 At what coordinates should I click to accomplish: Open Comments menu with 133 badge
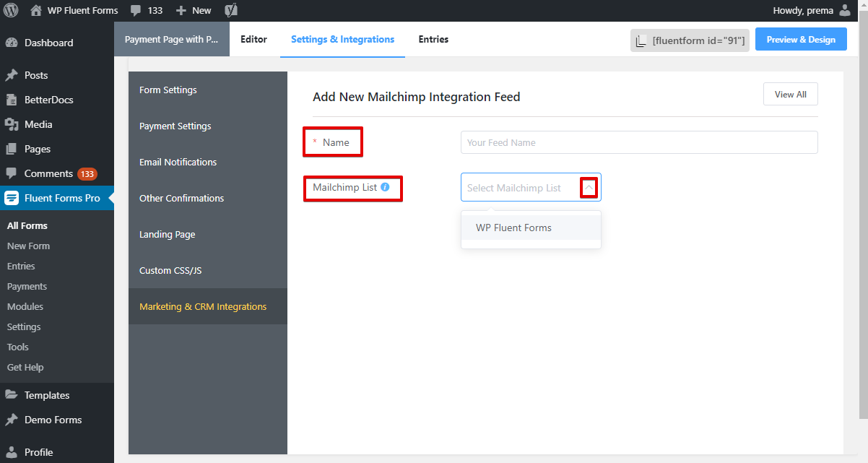57,173
